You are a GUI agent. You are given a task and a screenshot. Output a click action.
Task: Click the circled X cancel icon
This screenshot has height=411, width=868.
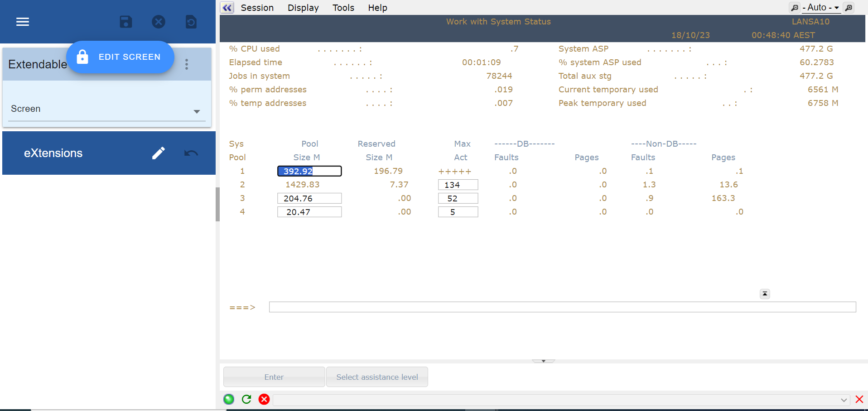point(159,22)
